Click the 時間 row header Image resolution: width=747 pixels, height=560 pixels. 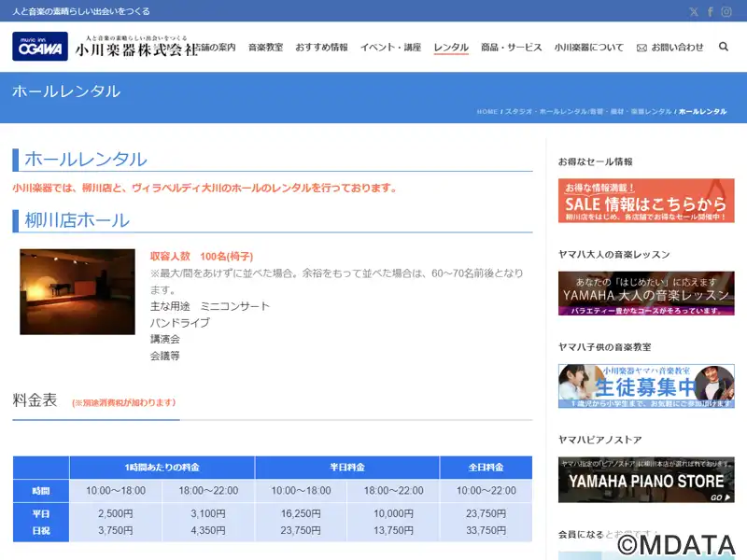click(x=41, y=491)
